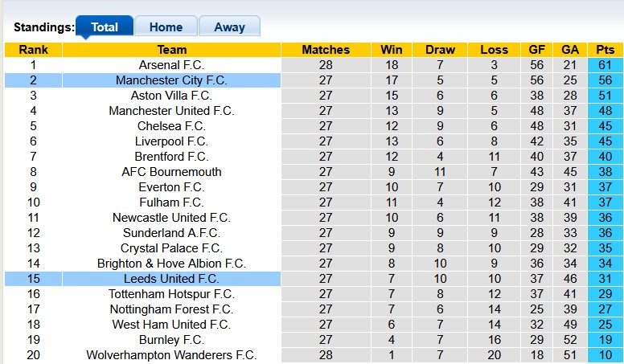Viewport: 624px width, 364px height.
Task: Select Wolverhampton Wanderers F.C. at the bottom
Action: pos(171,355)
